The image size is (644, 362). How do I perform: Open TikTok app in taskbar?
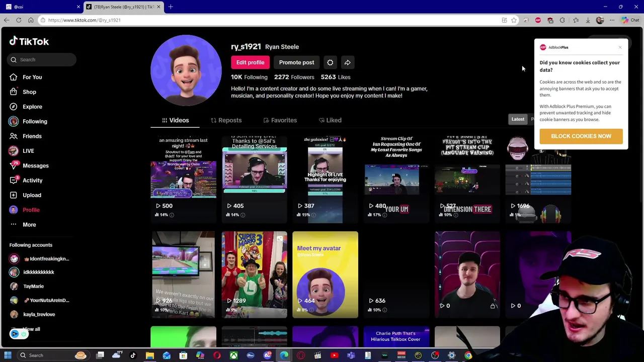[133, 355]
